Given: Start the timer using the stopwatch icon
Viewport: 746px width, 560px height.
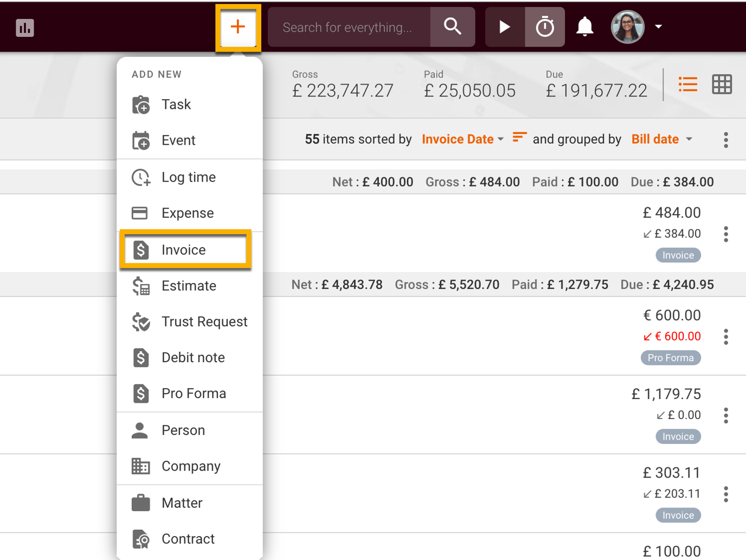Looking at the screenshot, I should click(x=544, y=27).
